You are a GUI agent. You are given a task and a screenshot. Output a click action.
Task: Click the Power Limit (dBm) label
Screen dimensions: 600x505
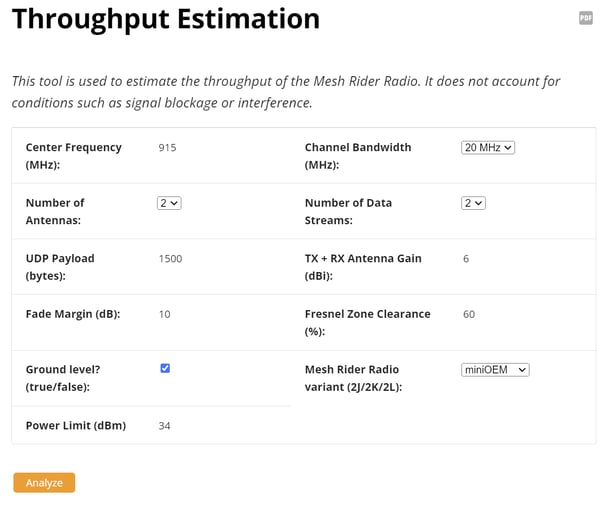76,425
